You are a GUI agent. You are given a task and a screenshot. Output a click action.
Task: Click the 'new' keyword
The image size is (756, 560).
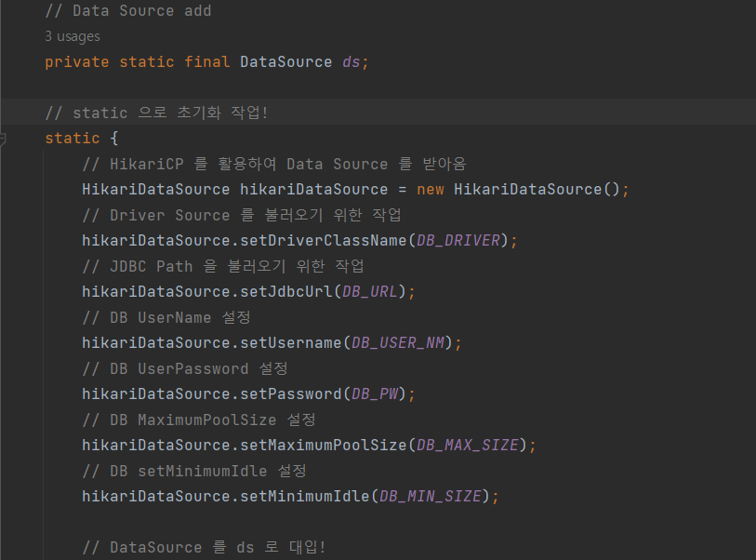430,190
